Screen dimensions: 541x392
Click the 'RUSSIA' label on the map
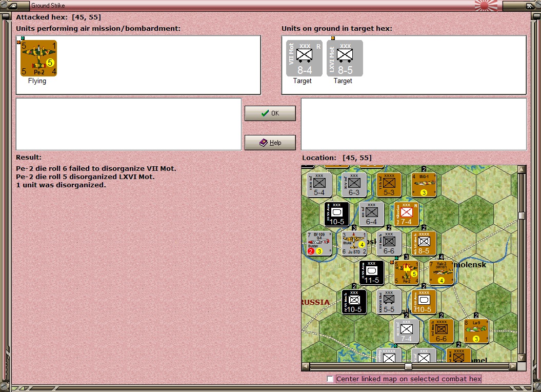[315, 302]
